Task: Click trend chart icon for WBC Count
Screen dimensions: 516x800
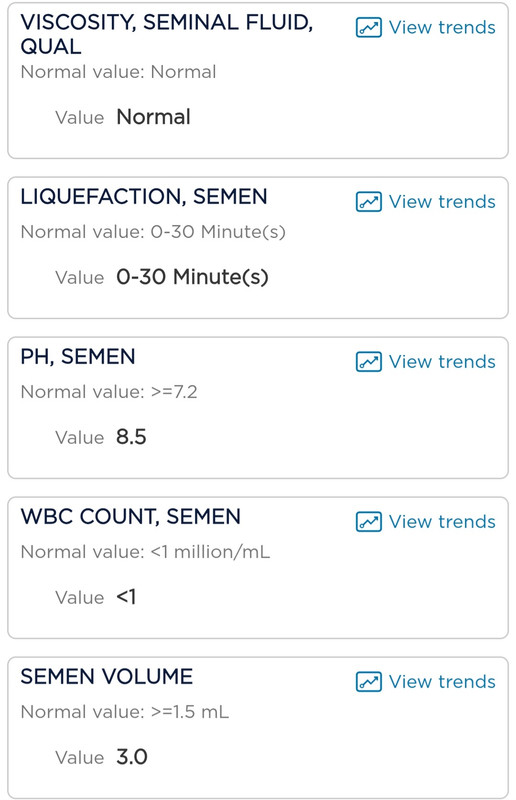Action: (x=368, y=522)
